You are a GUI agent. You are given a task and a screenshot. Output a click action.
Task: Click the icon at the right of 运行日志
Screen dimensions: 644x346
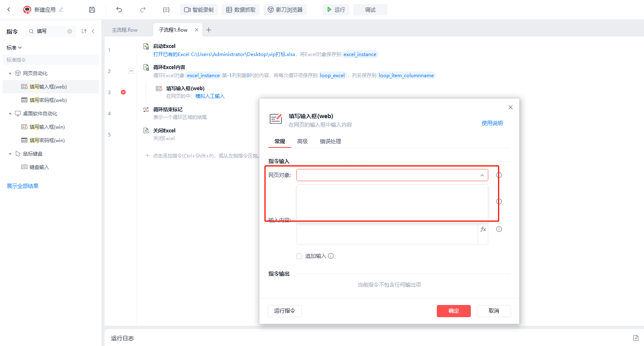pyautogui.click(x=635, y=338)
